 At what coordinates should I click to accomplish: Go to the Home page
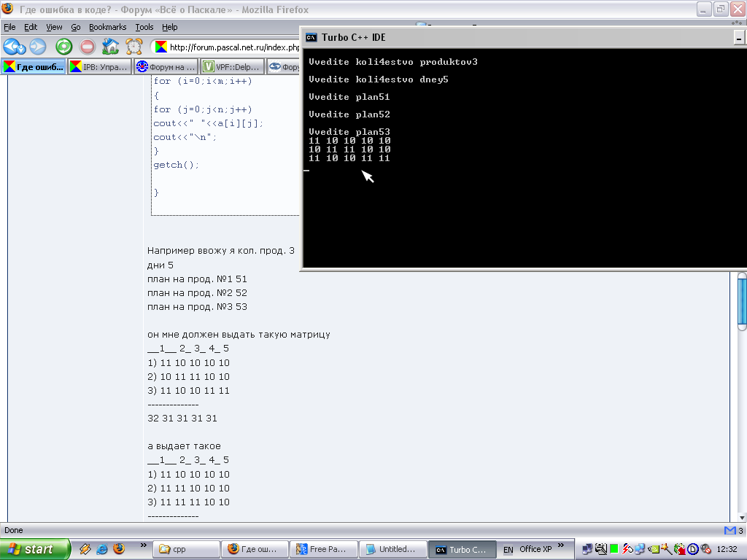(x=110, y=47)
